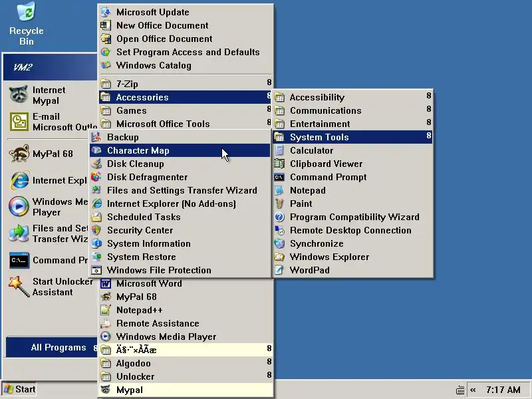Expand the Accessibility submenu
This screenshot has height=399, width=532.
pyautogui.click(x=352, y=97)
